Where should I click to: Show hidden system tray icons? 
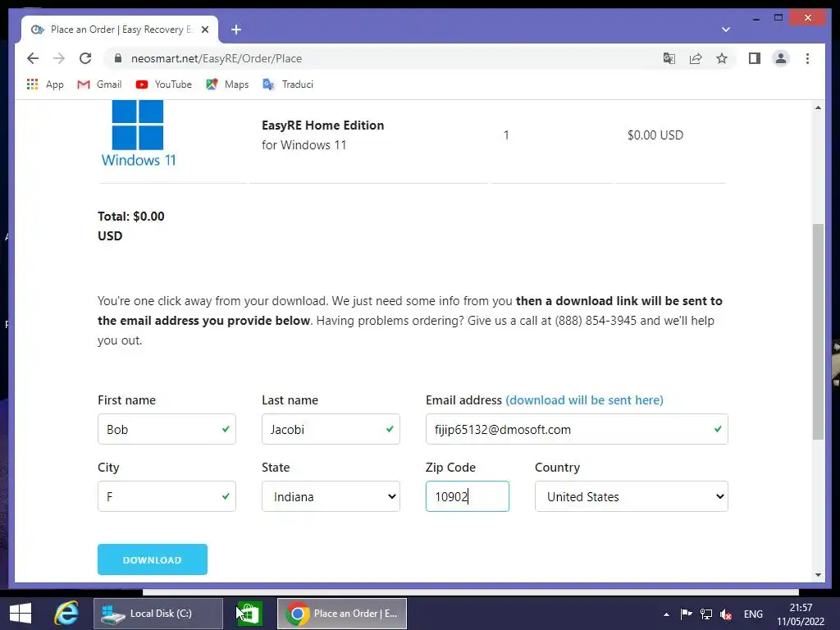(x=666, y=614)
